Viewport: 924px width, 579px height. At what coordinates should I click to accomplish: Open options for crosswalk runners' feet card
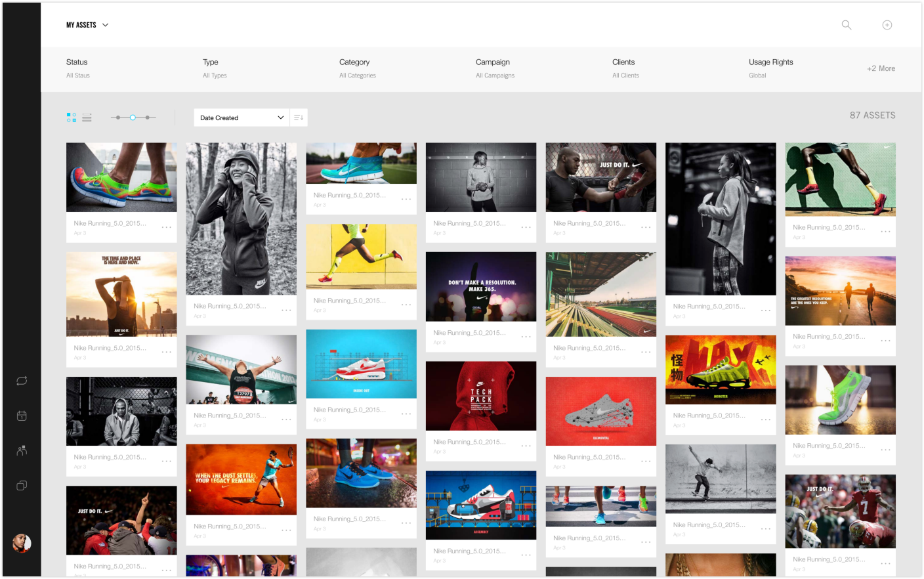pos(646,542)
